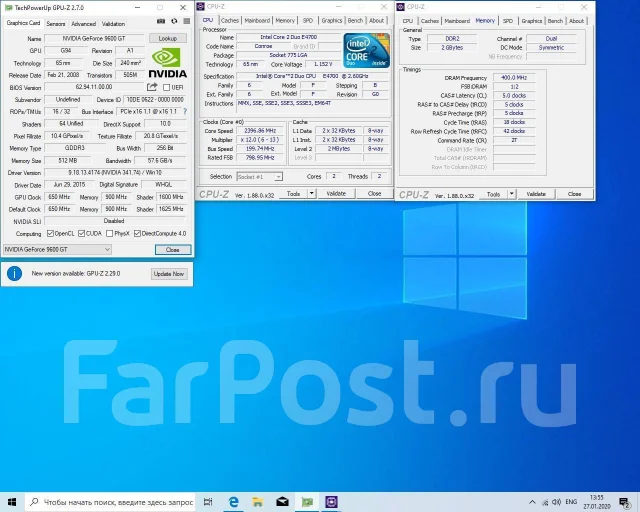Image resolution: width=640 pixels, height=512 pixels.
Task: Click the GPU-Z Close button
Action: click(173, 249)
